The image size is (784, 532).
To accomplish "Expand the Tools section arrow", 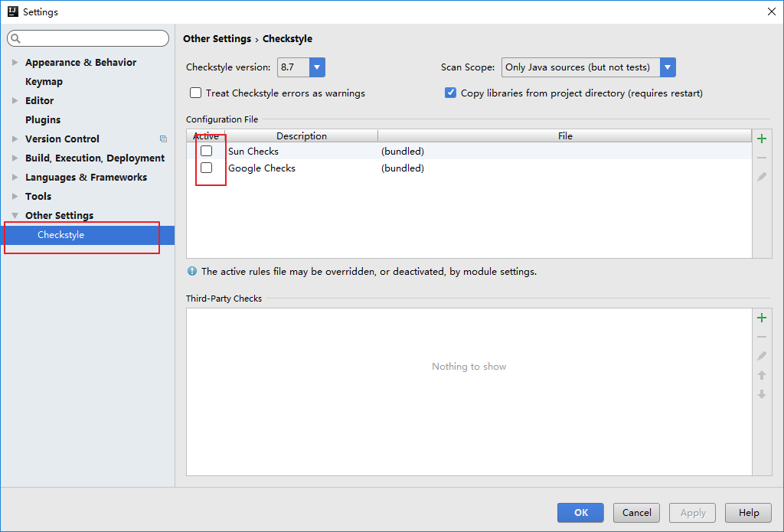I will pos(15,196).
